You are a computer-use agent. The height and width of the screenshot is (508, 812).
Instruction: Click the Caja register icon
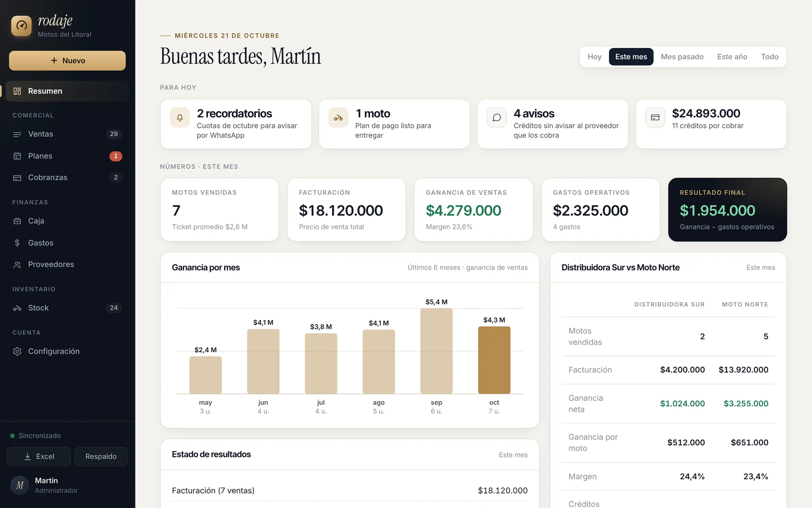17,221
